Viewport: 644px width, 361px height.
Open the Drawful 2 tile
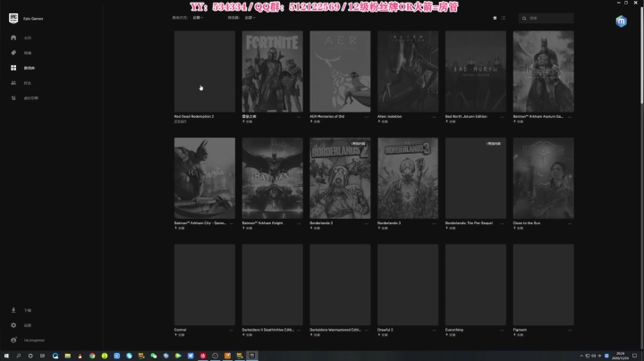(408, 285)
